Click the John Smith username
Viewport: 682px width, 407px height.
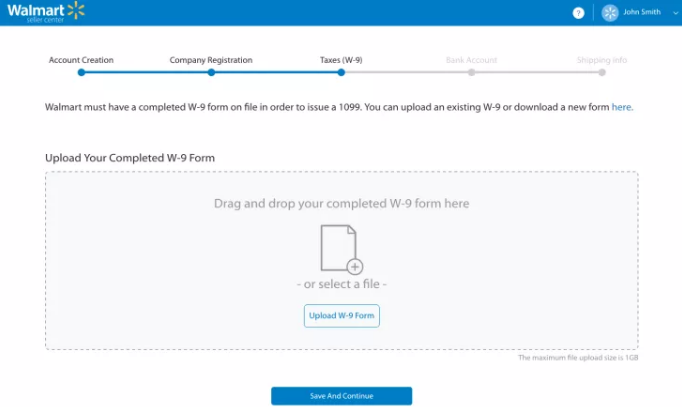(642, 12)
